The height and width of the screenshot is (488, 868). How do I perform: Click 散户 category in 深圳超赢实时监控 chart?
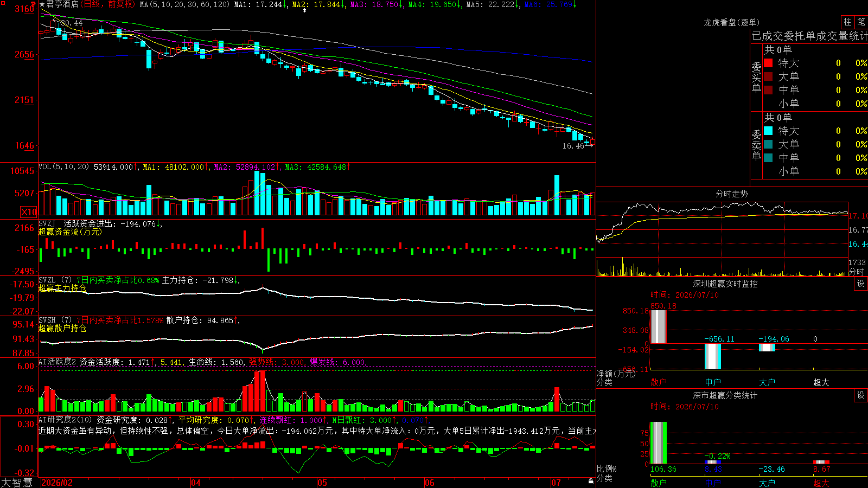659,382
